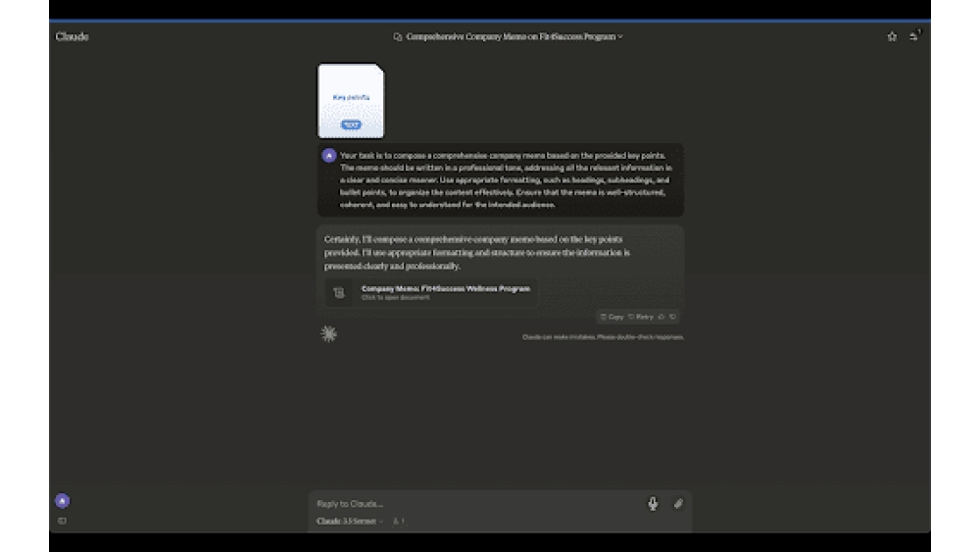Click the Claude starburst icon below the response
Image resolution: width=980 pixels, height=552 pixels.
pos(328,333)
